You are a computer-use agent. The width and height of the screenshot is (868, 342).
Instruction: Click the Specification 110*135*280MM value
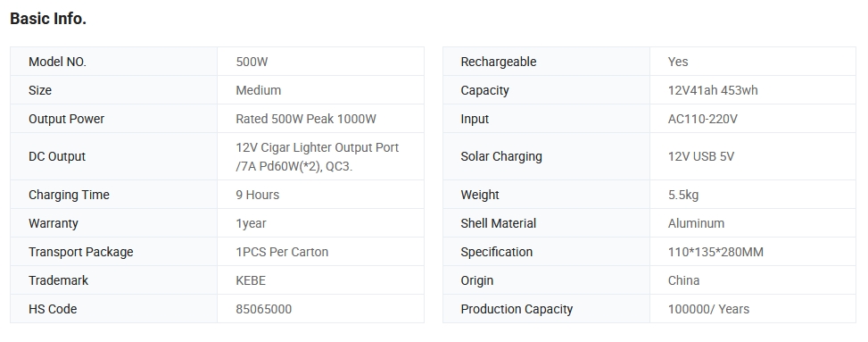pyautogui.click(x=715, y=252)
